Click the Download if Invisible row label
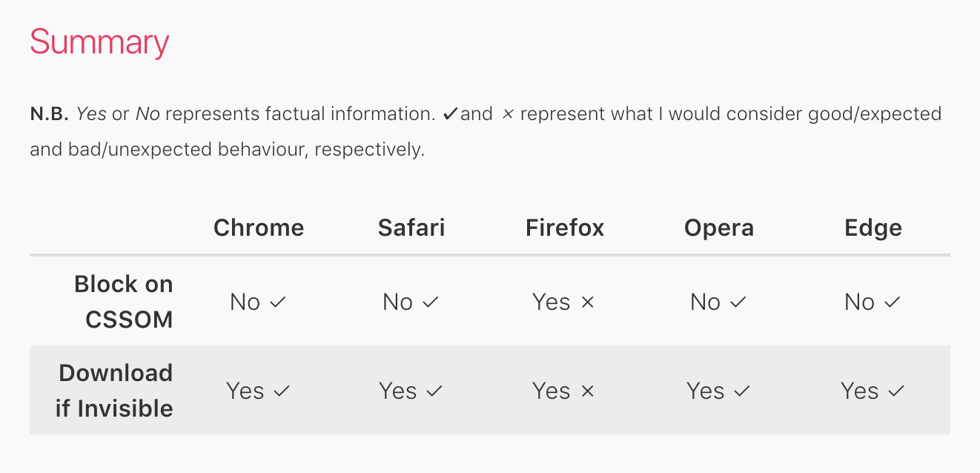The width and height of the screenshot is (980, 473). coord(114,391)
